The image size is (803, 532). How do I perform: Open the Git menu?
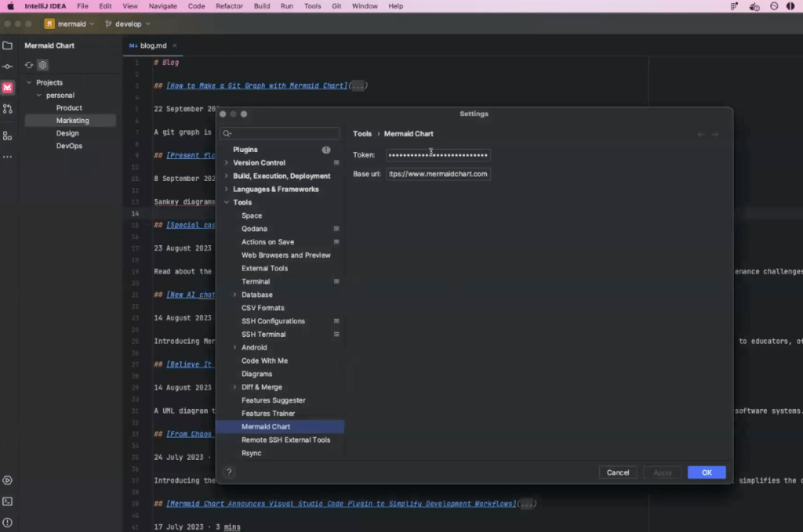[x=336, y=6]
